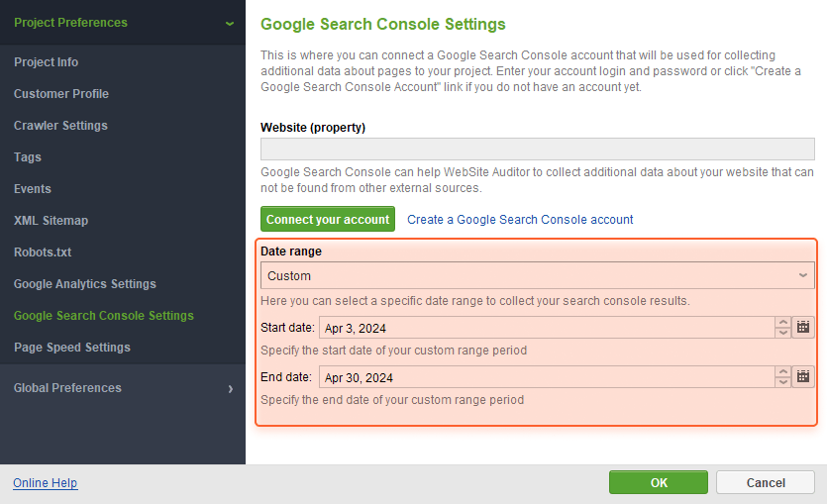
Task: Confirm settings with the OK button
Action: coord(659,482)
